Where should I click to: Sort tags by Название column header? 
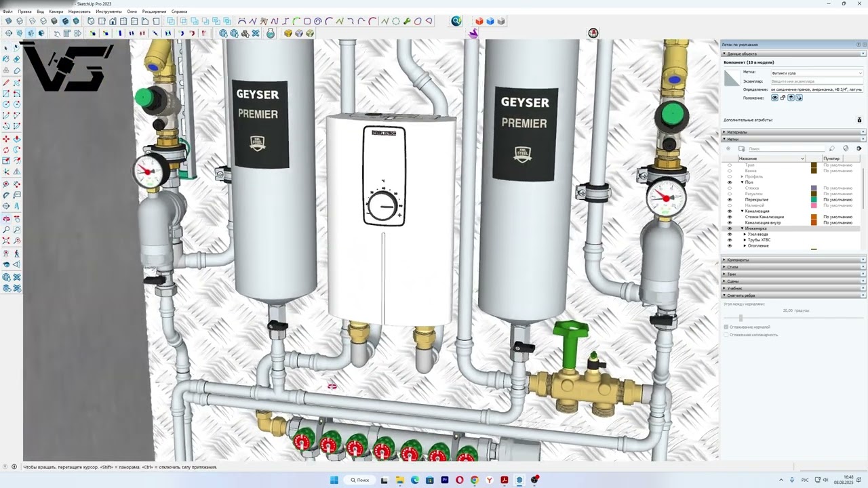(x=772, y=159)
